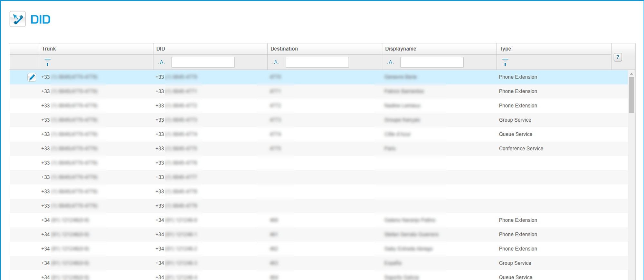Open the help question mark button

tap(618, 57)
